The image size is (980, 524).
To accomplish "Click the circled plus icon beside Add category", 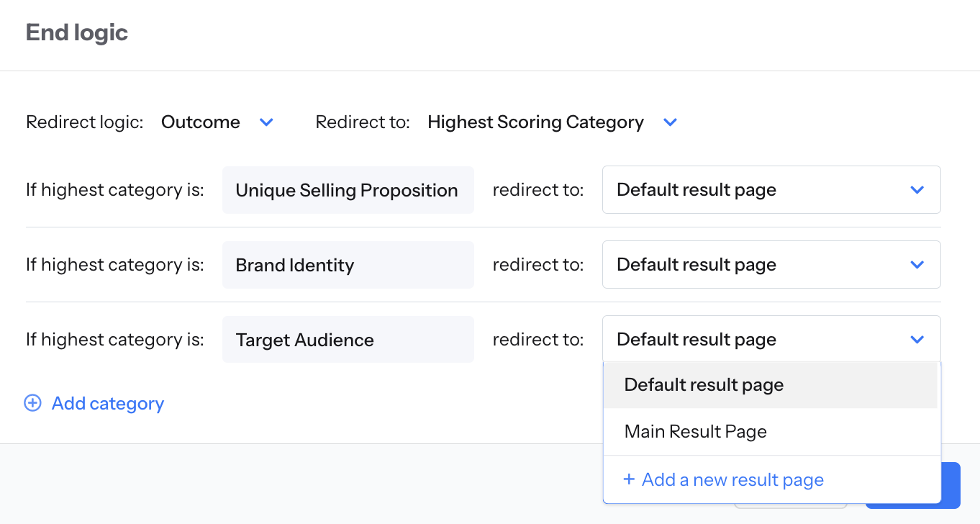I will click(32, 403).
